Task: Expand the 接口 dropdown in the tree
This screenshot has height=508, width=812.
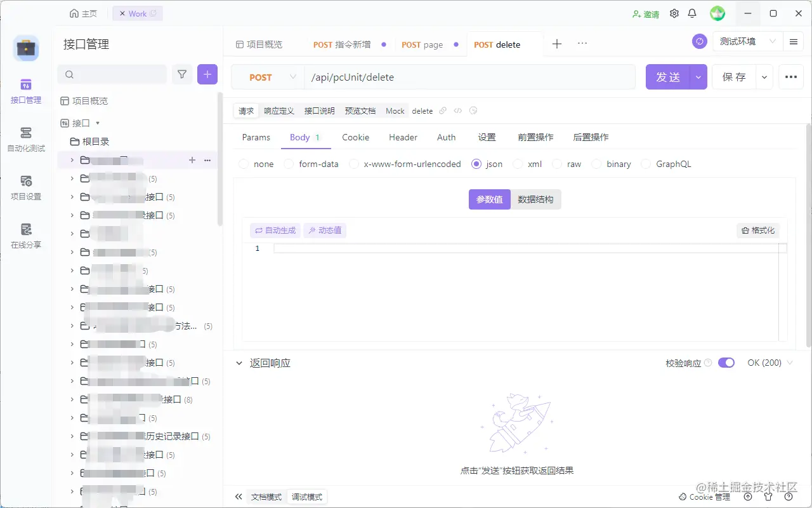Action: (x=98, y=123)
